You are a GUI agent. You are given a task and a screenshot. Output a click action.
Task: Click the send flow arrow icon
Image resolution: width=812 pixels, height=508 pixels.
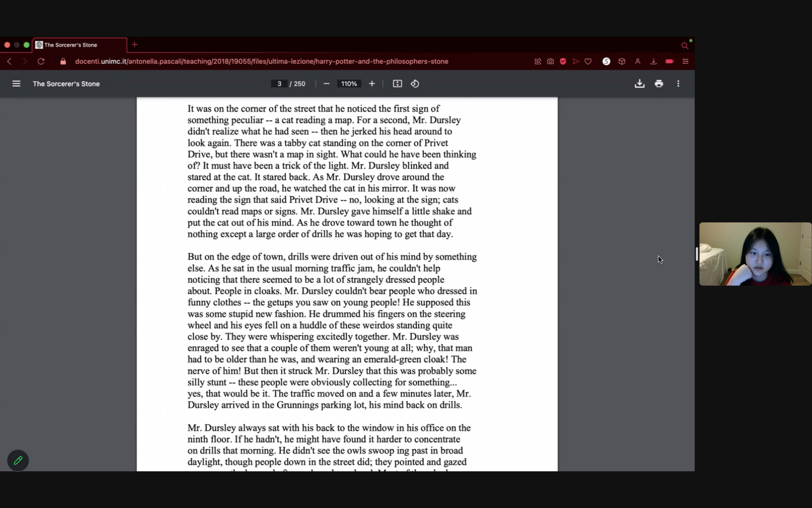[576, 62]
